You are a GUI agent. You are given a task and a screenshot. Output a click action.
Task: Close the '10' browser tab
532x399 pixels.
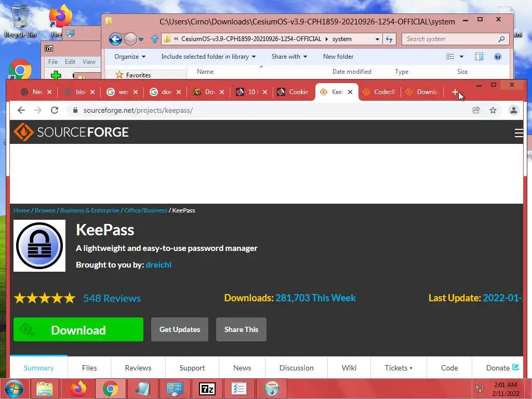[265, 92]
